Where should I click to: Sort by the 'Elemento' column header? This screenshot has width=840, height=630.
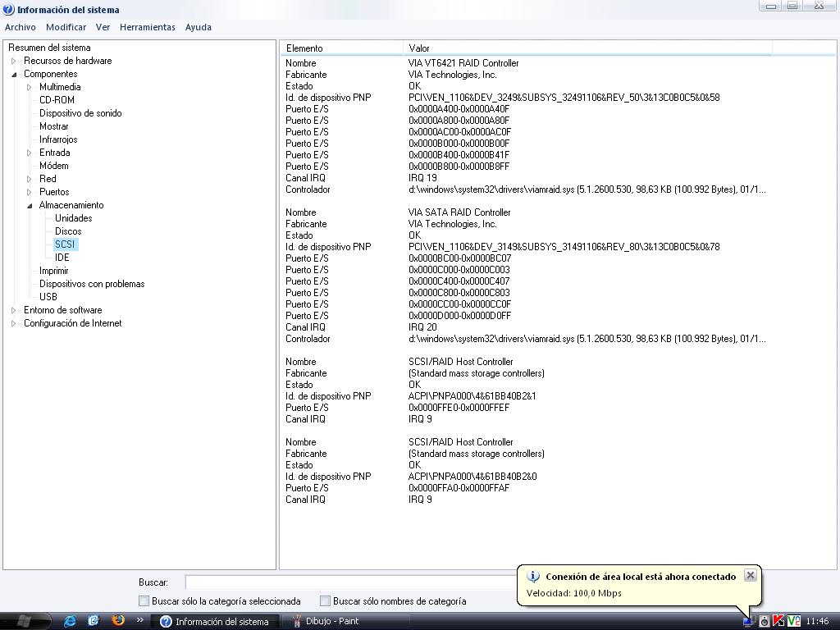click(x=340, y=48)
